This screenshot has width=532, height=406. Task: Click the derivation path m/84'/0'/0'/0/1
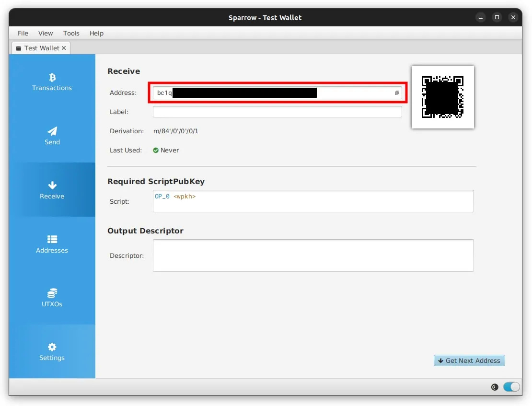pyautogui.click(x=176, y=131)
